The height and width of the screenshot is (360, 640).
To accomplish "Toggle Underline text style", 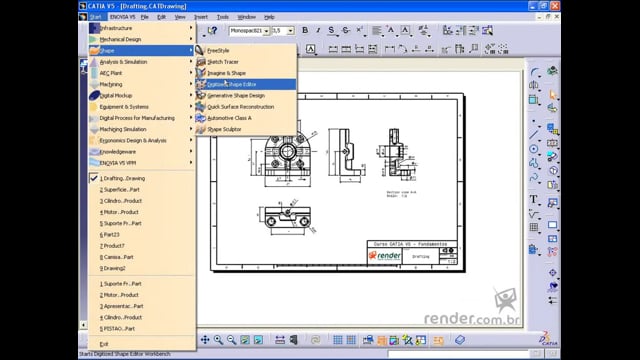I will (331, 30).
